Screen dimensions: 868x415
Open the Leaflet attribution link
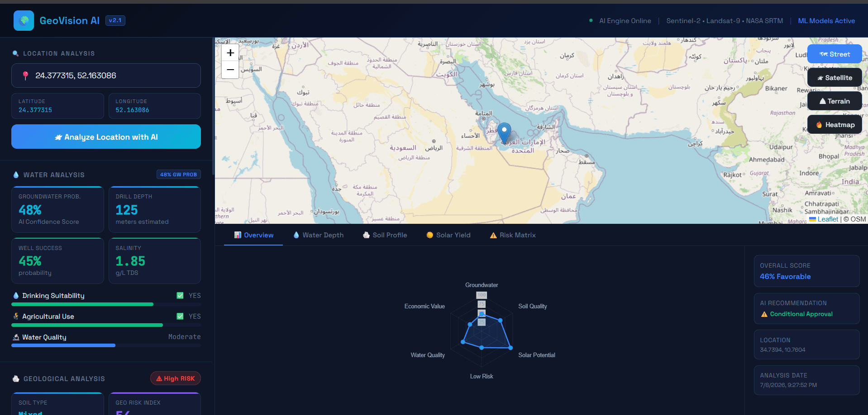click(828, 219)
